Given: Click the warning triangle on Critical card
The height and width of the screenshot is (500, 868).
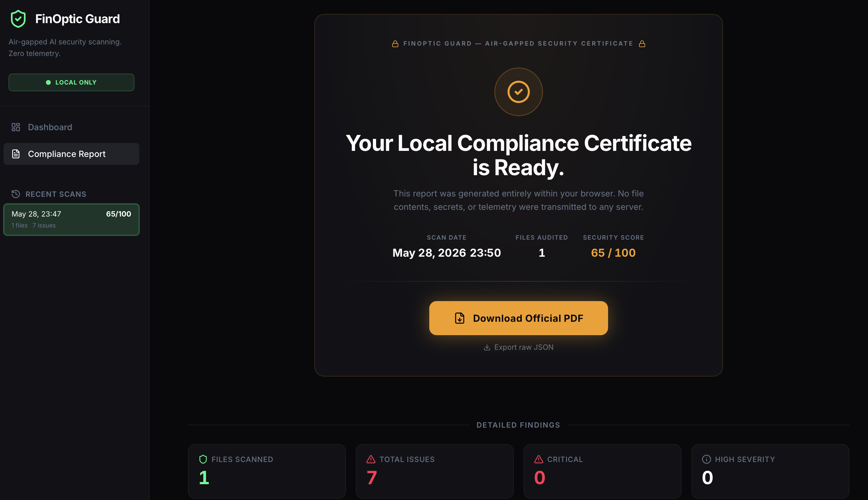Looking at the screenshot, I should tap(538, 459).
